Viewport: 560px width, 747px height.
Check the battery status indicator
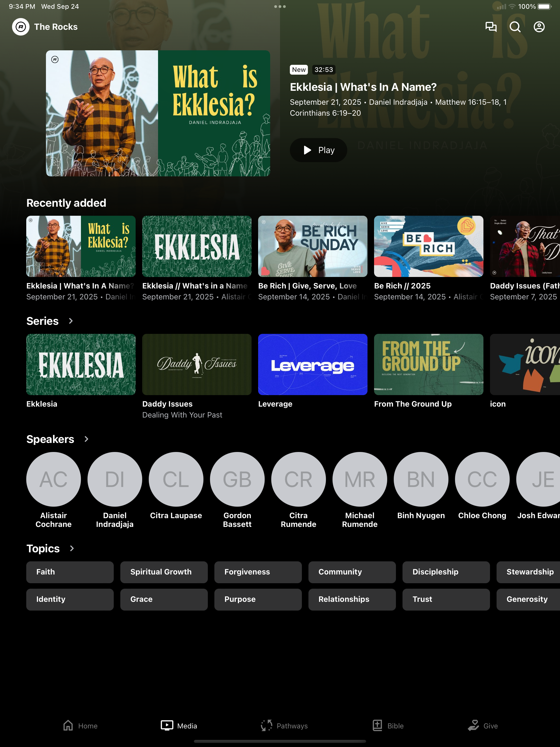(x=544, y=6)
